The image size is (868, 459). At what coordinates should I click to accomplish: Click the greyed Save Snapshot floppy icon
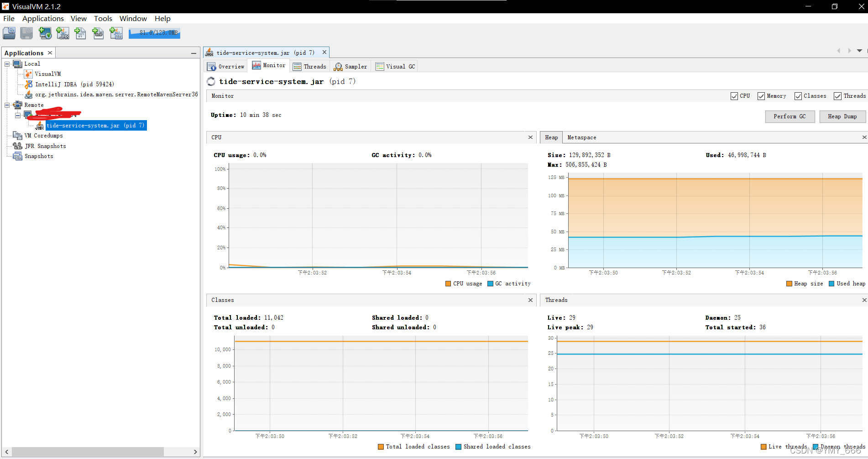[x=26, y=33]
